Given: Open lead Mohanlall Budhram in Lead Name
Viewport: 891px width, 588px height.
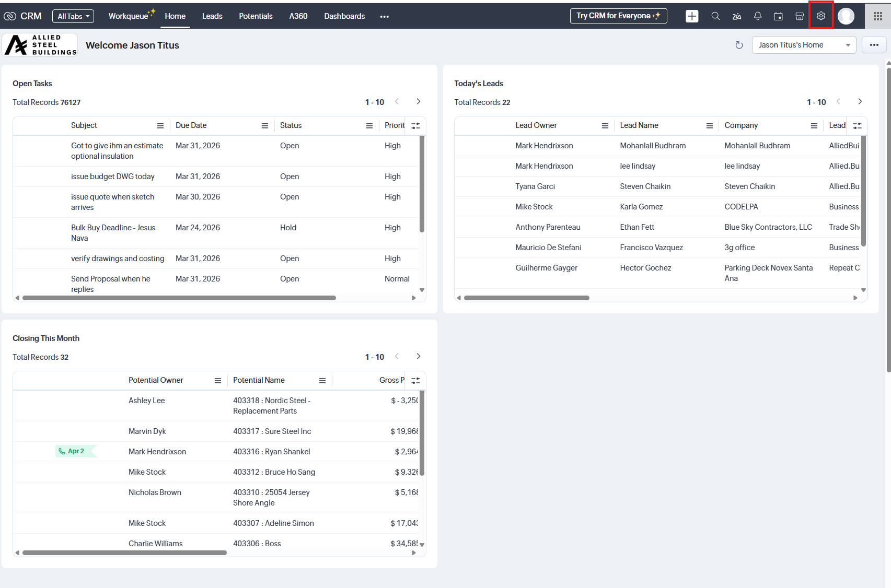Looking at the screenshot, I should click(x=653, y=146).
